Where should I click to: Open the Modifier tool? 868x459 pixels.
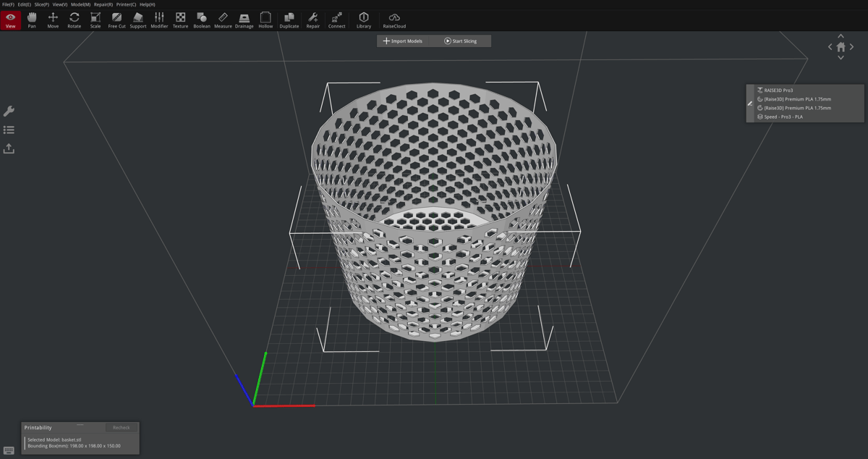pos(159,20)
